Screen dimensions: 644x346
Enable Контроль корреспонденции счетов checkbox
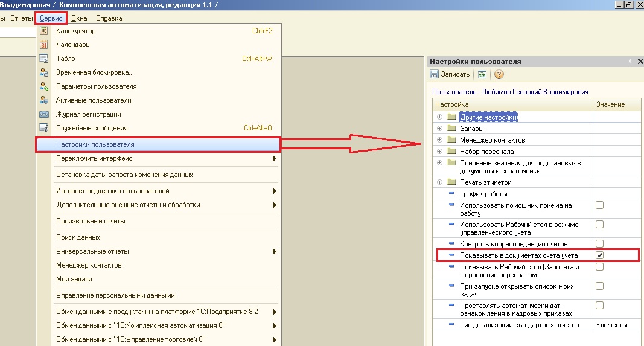click(x=600, y=244)
